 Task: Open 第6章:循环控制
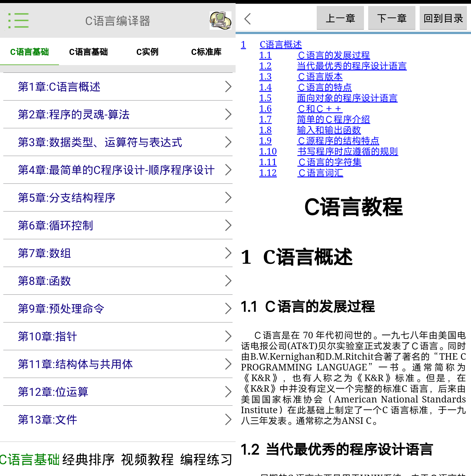click(x=118, y=225)
